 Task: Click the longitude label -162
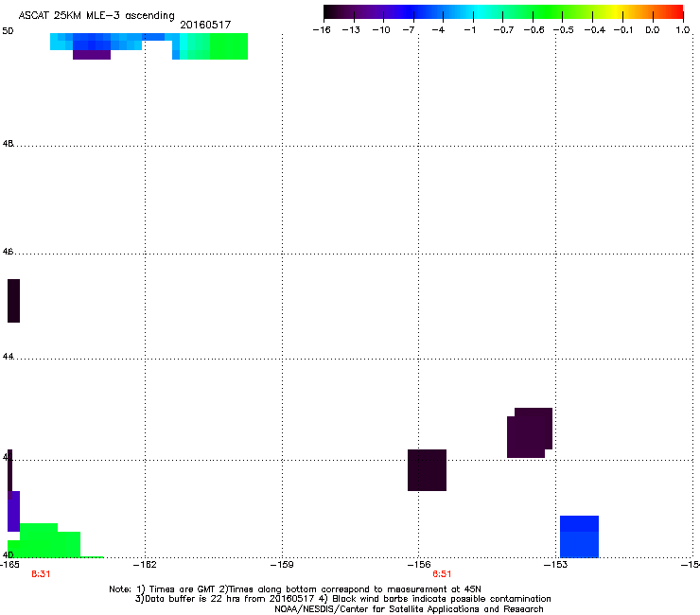(x=145, y=565)
